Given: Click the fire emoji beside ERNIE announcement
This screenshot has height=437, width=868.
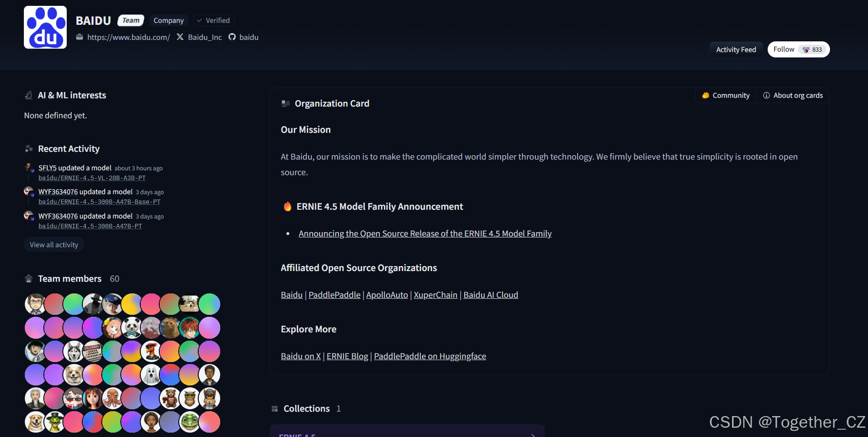Looking at the screenshot, I should [287, 206].
